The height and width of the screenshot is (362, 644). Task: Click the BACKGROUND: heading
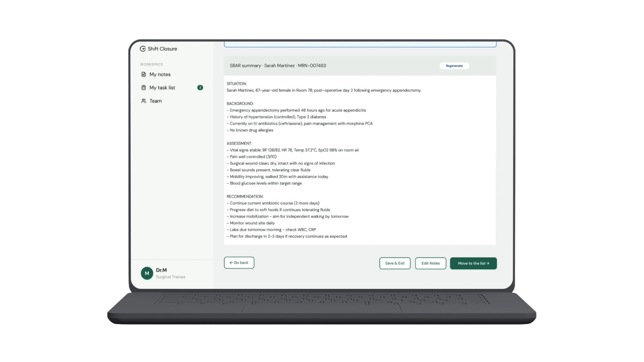240,103
